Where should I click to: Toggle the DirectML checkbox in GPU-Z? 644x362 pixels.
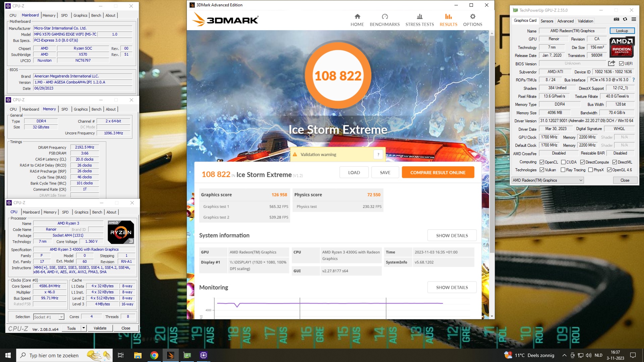pyautogui.click(x=615, y=162)
